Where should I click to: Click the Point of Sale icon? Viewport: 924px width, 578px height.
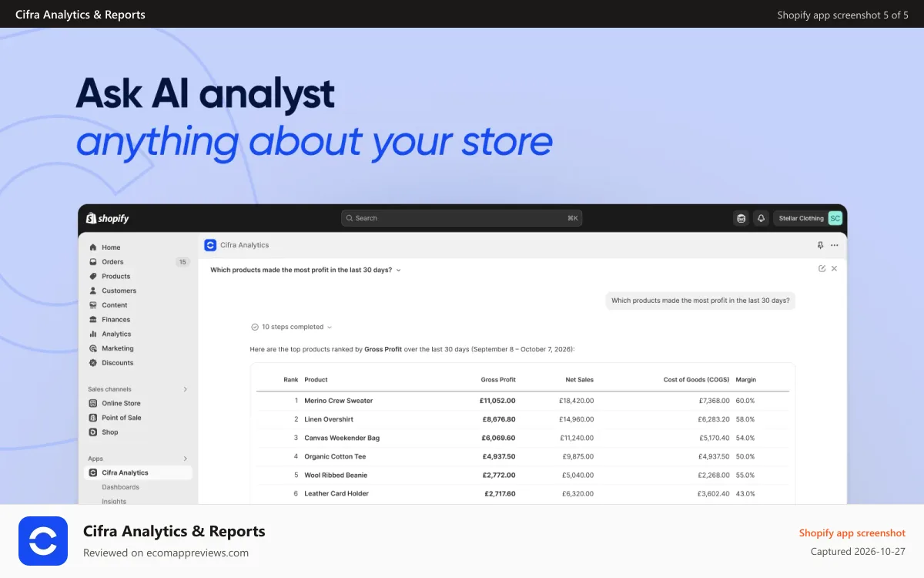coord(93,418)
